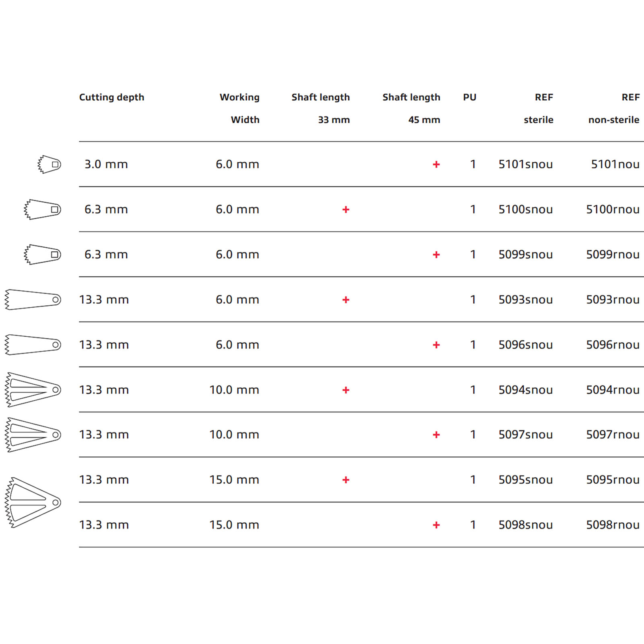Click the Working Width header
Screen dimensions: 644x644
coord(239,108)
